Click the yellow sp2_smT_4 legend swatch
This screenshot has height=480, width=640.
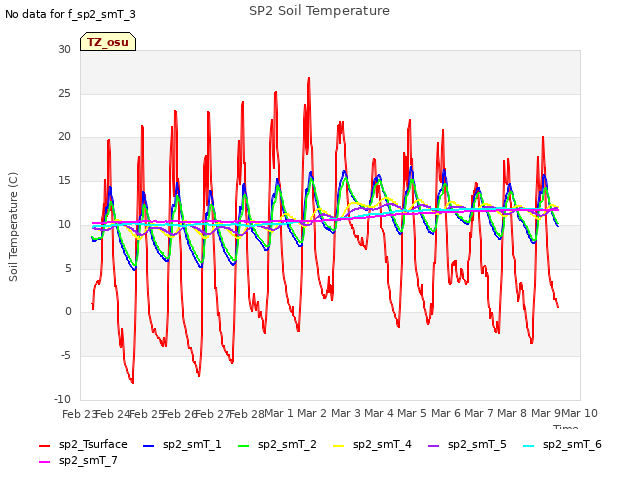pos(339,446)
